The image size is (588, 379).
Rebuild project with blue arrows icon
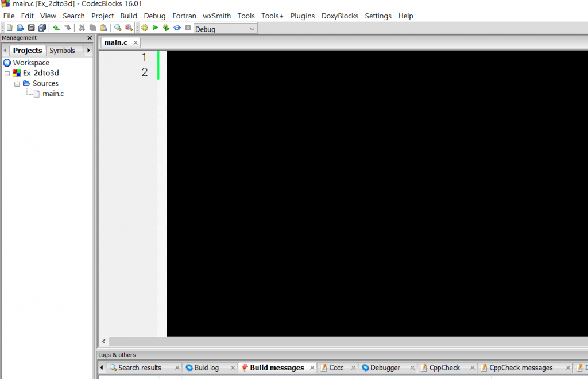177,28
